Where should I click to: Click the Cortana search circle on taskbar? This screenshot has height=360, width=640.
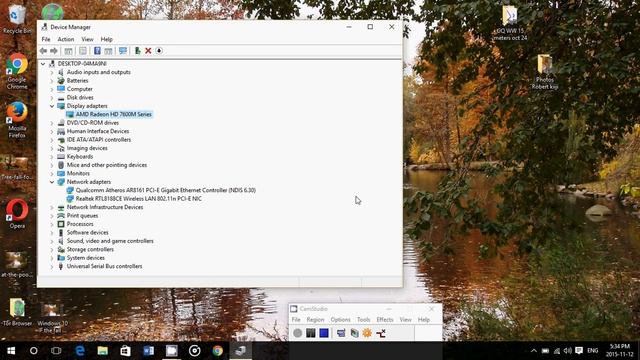click(x=34, y=351)
